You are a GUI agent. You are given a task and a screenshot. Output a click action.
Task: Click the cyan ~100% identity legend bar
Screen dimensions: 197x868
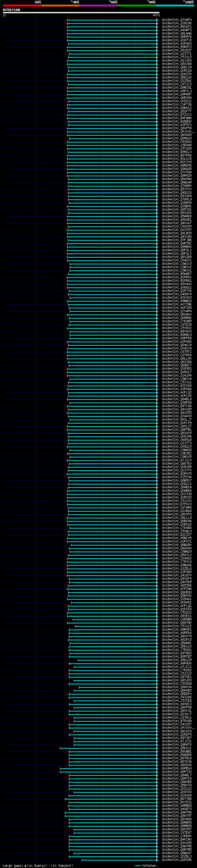175,6
